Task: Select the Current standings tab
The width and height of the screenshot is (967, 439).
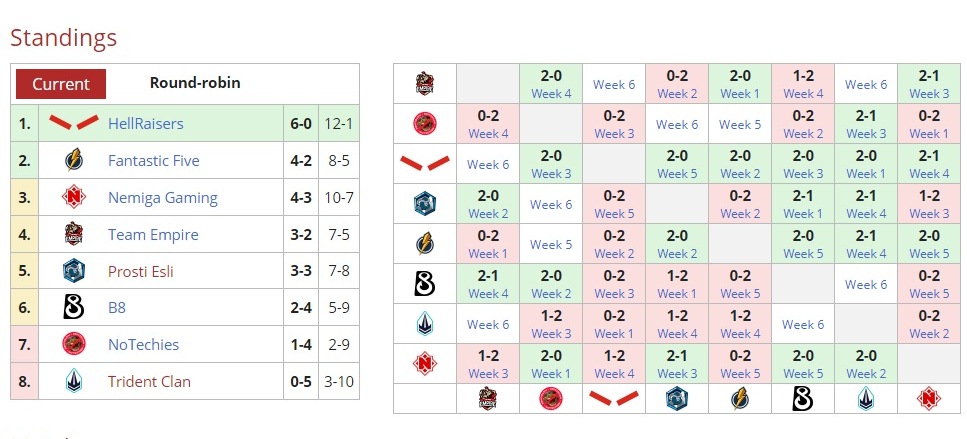Action: (x=61, y=84)
